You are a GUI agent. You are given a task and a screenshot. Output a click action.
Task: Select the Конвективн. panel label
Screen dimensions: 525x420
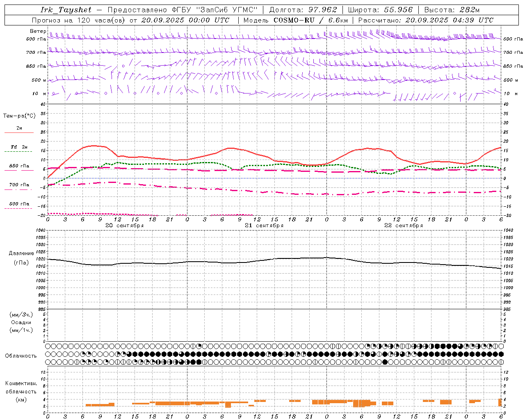[x=21, y=383]
